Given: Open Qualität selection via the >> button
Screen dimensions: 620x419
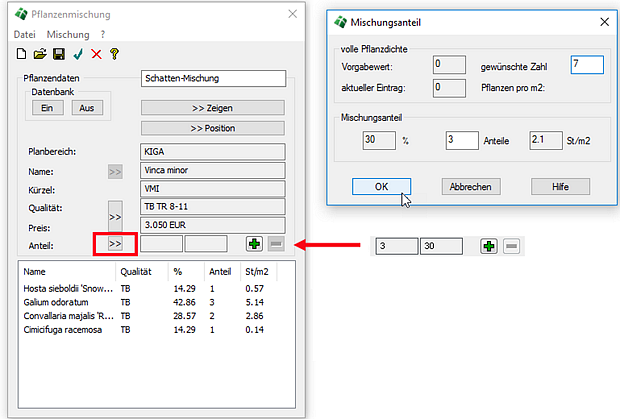Looking at the screenshot, I should [115, 216].
